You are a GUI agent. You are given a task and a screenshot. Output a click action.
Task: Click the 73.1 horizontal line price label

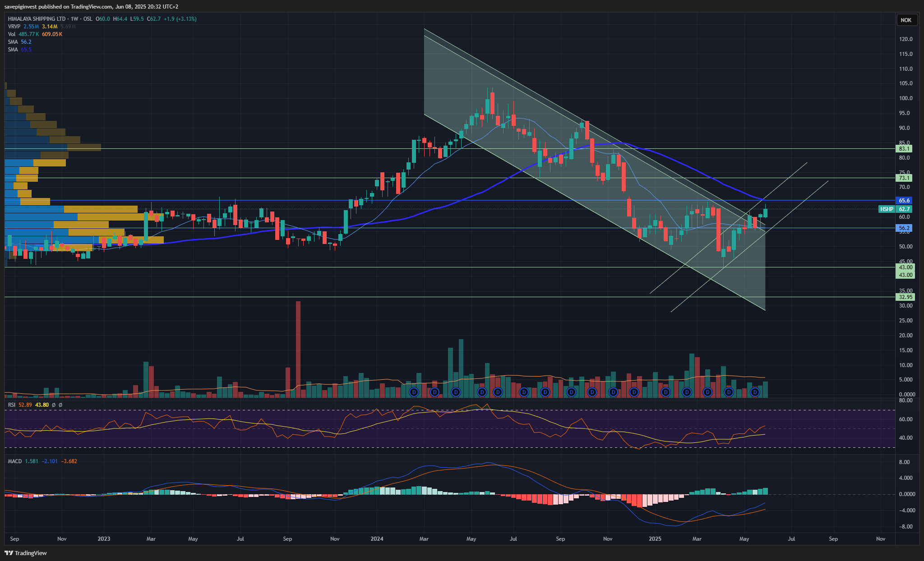904,178
